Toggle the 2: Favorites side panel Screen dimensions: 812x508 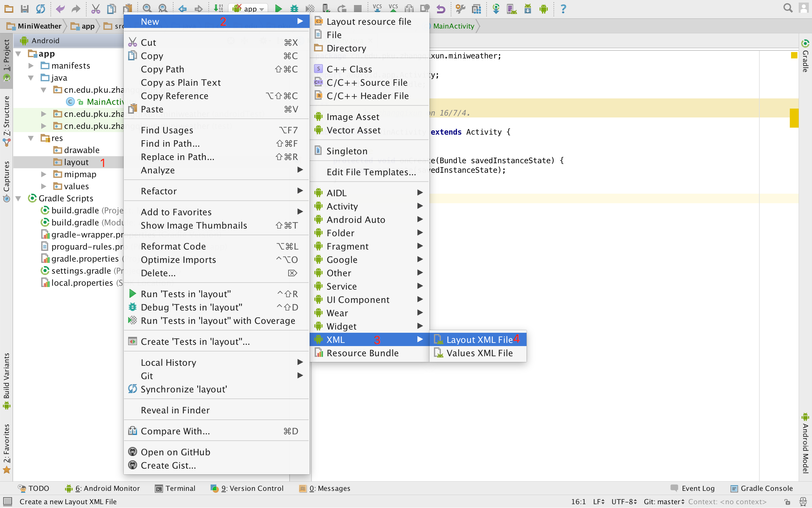click(6, 449)
